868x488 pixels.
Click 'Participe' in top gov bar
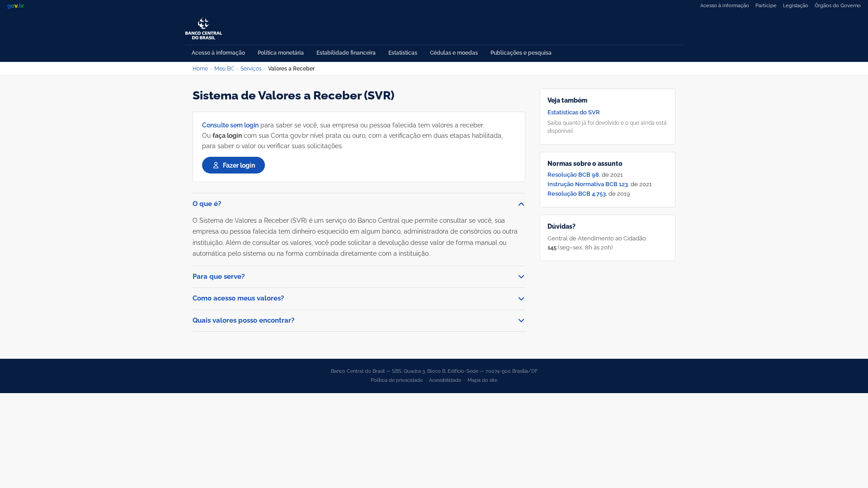pos(765,6)
